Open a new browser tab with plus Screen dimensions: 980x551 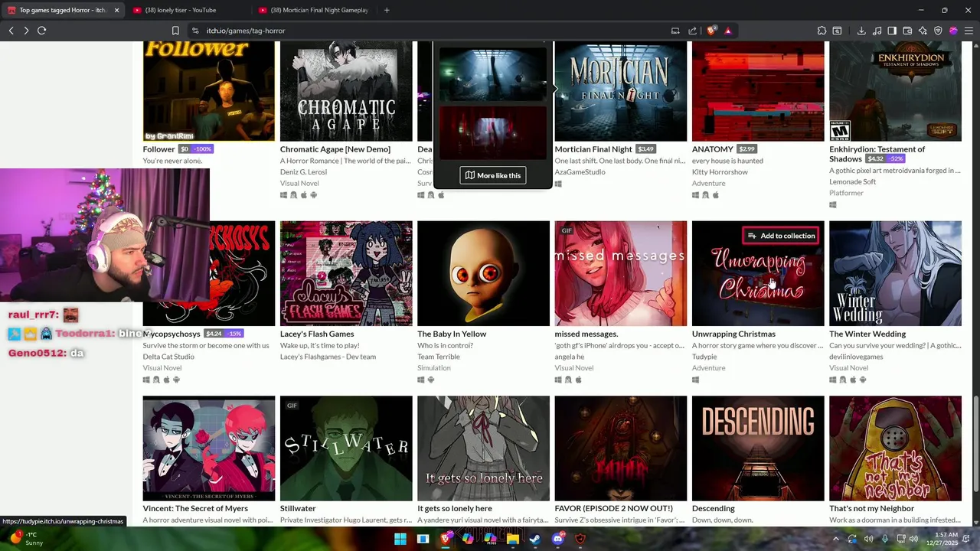coord(387,10)
